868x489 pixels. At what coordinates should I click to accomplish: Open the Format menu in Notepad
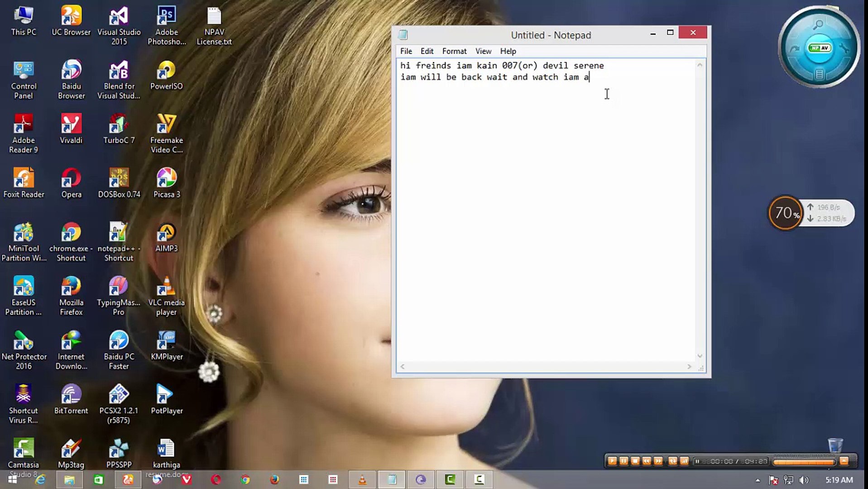[x=454, y=51]
